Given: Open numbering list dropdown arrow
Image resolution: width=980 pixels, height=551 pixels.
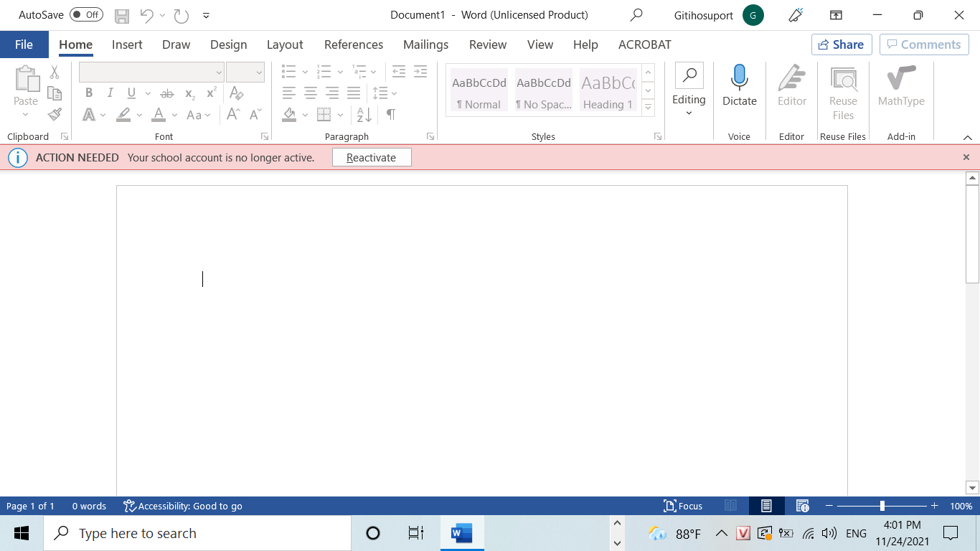Looking at the screenshot, I should click(x=340, y=72).
